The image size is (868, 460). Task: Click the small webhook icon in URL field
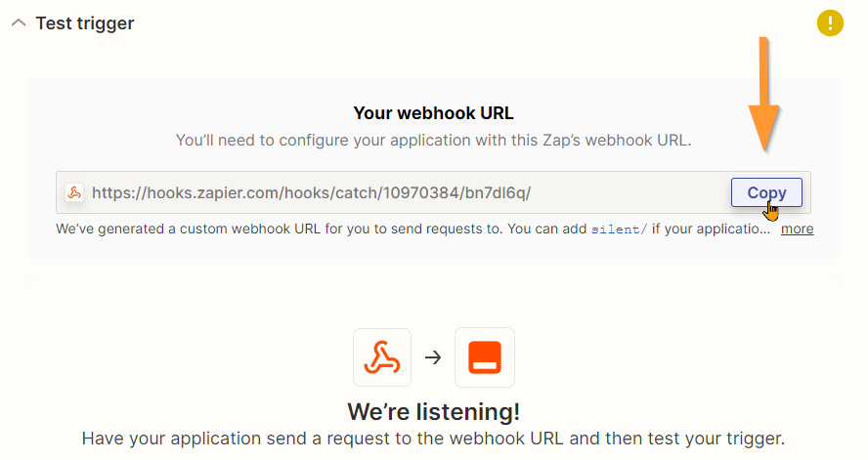(74, 192)
